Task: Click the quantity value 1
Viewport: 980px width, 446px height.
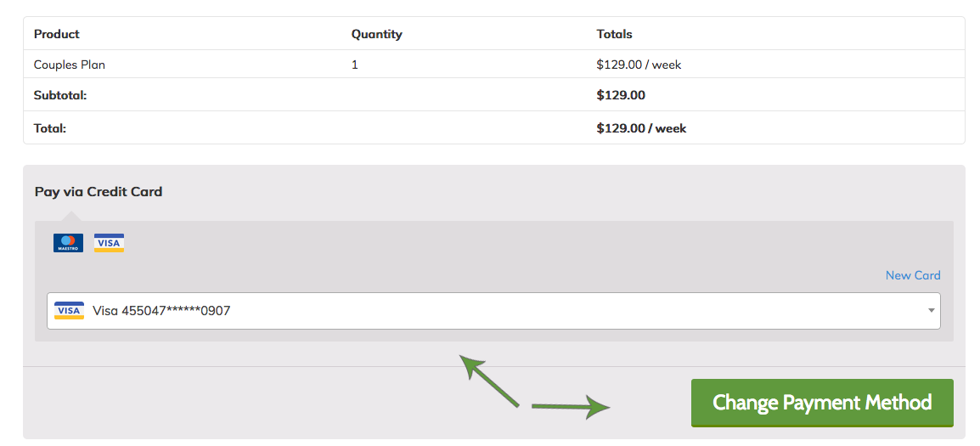Action: coord(355,65)
